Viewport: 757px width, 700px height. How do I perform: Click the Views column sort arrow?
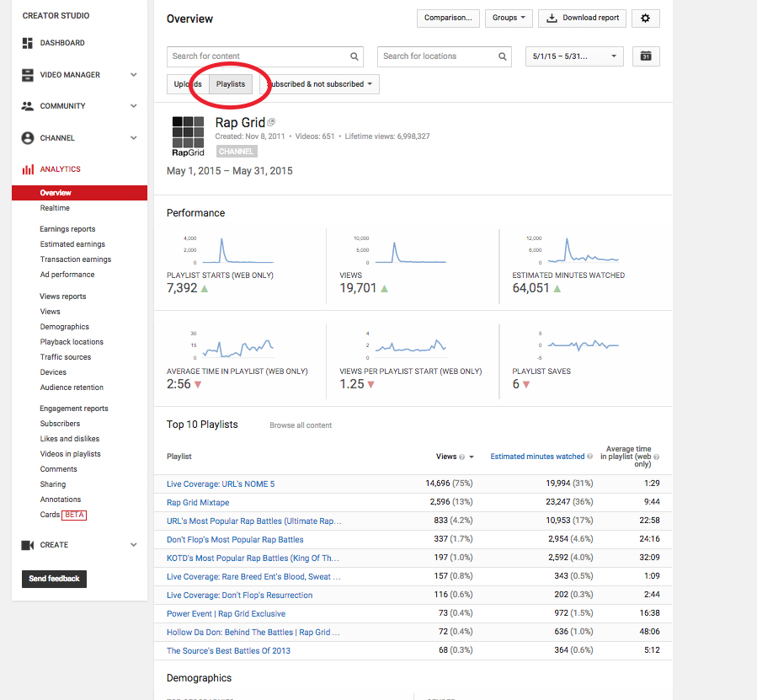tap(472, 457)
